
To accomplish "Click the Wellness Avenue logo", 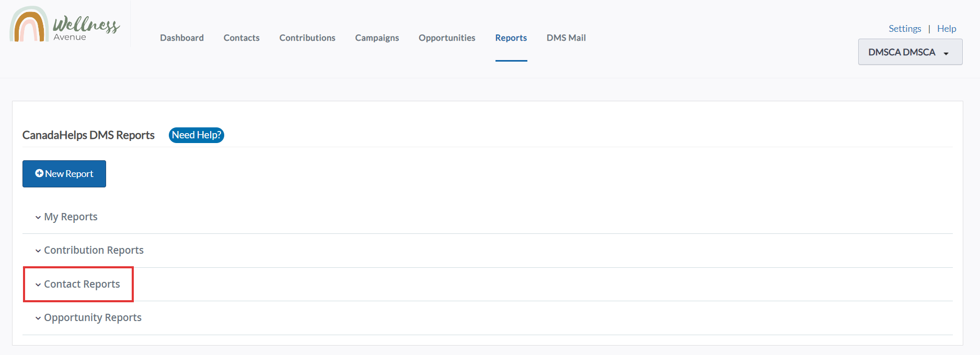I will pos(65,24).
